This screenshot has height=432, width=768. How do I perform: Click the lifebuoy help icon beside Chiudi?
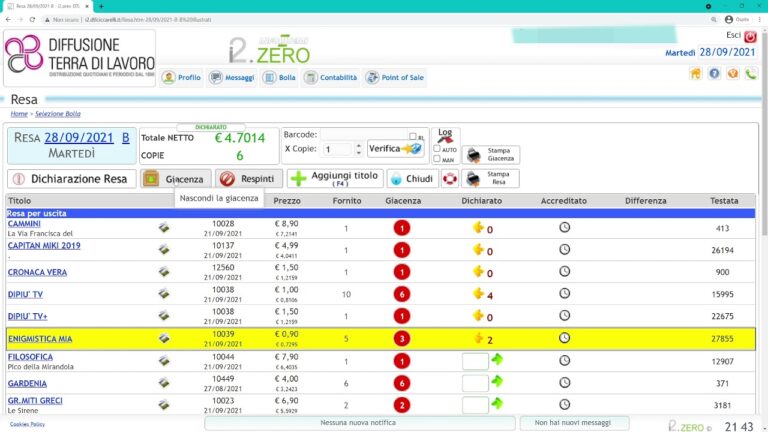(450, 179)
